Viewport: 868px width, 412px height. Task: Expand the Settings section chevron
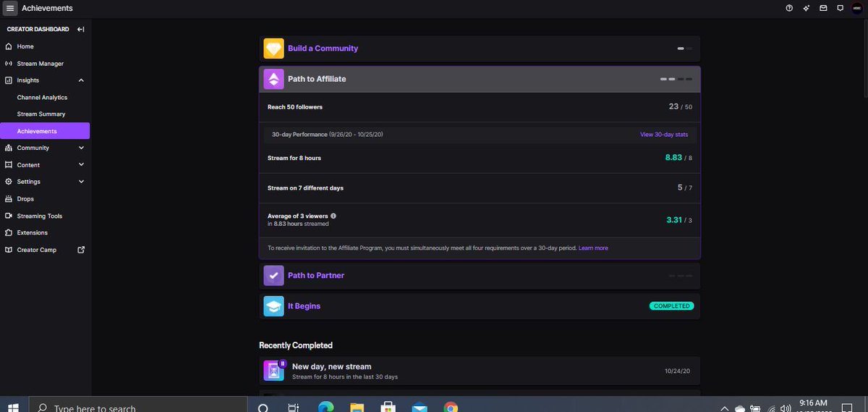coord(81,182)
